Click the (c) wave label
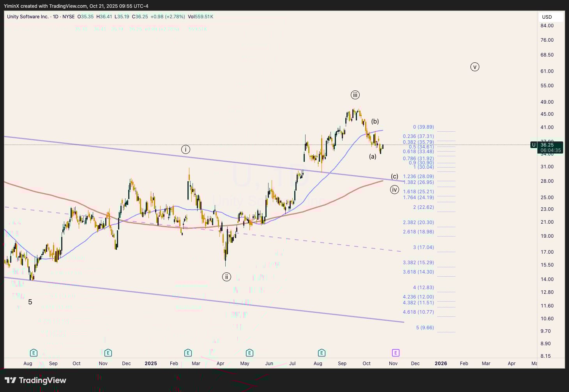Screen dimensions: 569x392 [394, 177]
